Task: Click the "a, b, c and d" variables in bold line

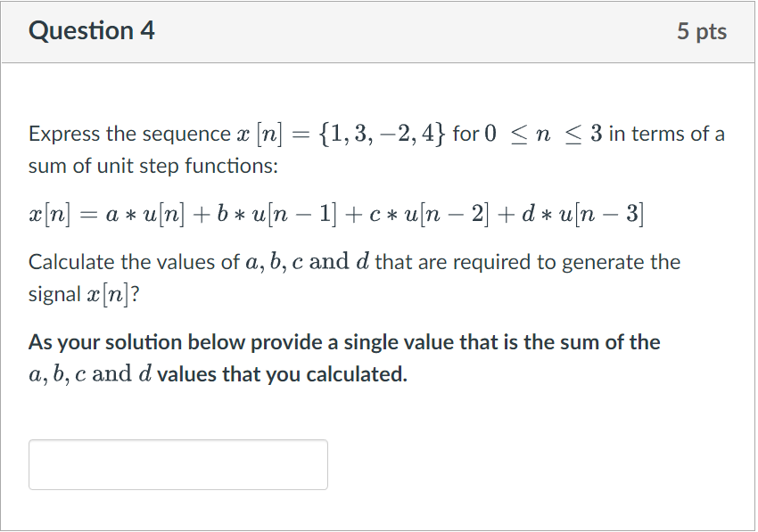Action: [90, 374]
